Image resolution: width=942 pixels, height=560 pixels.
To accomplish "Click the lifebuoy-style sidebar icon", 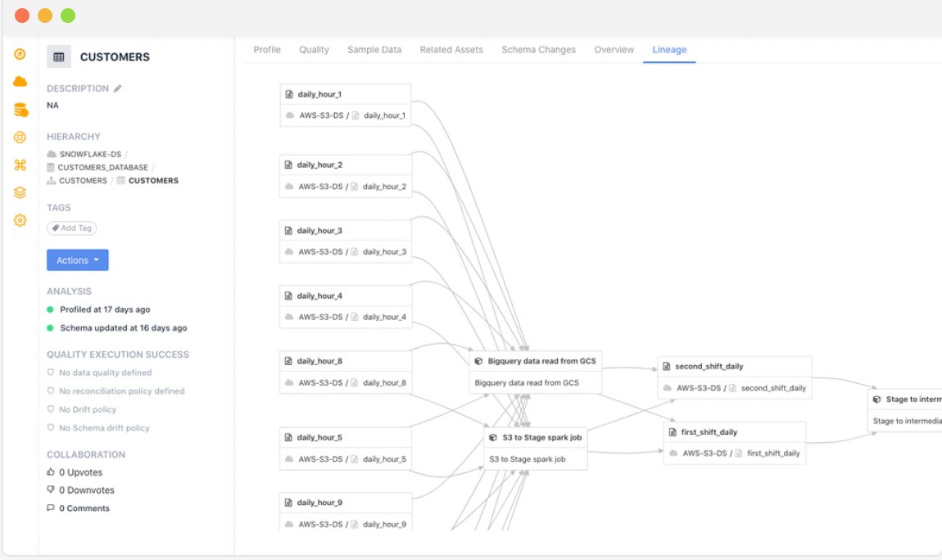I will (x=20, y=138).
